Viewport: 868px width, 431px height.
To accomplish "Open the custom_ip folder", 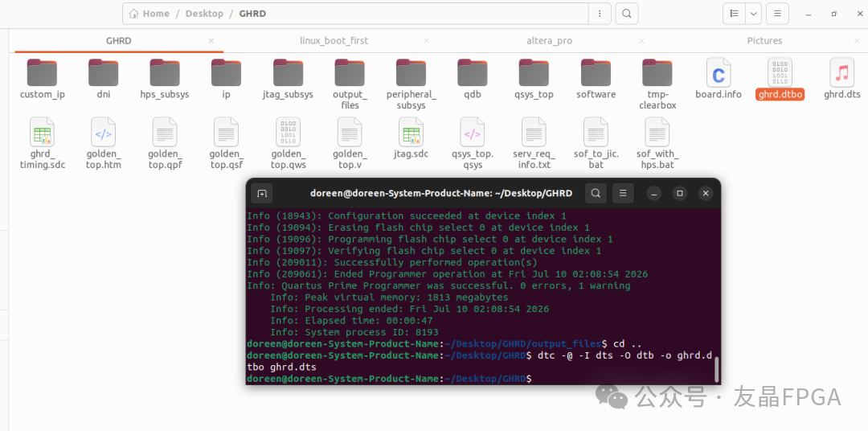I will [42, 79].
